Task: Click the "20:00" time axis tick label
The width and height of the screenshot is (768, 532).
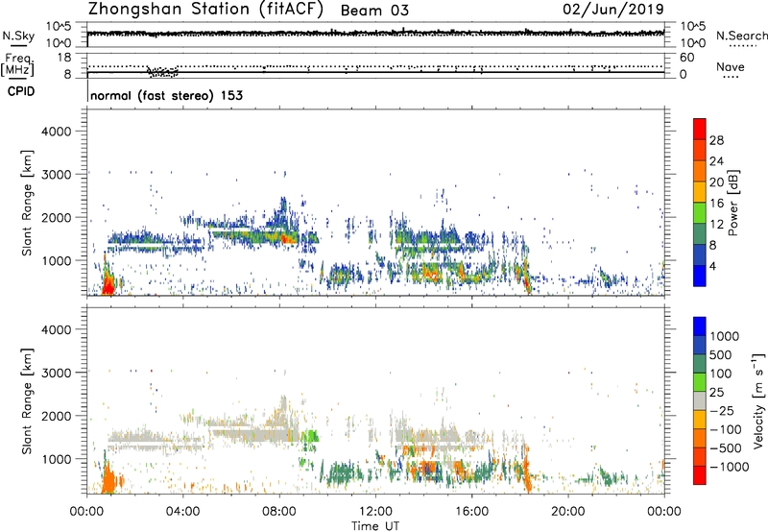Action: tap(568, 512)
